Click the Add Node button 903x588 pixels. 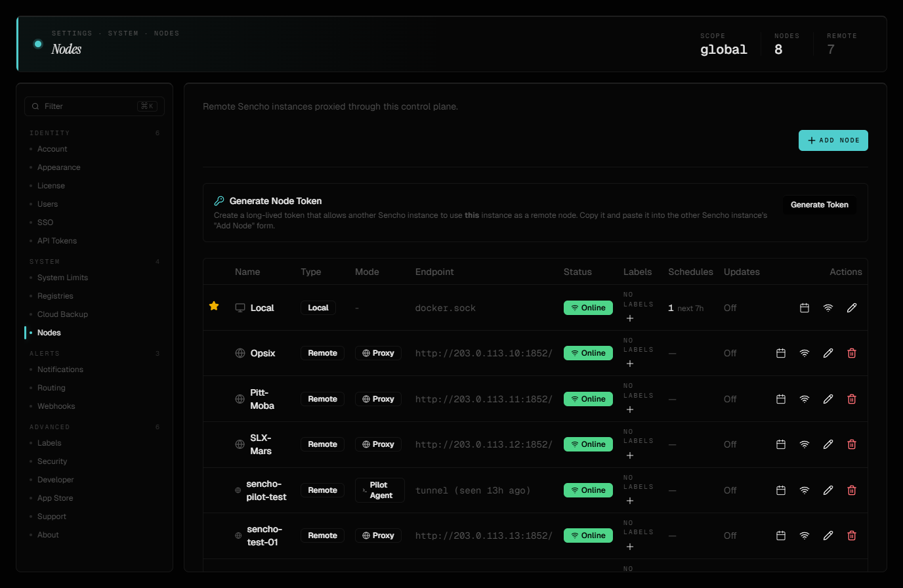point(833,140)
